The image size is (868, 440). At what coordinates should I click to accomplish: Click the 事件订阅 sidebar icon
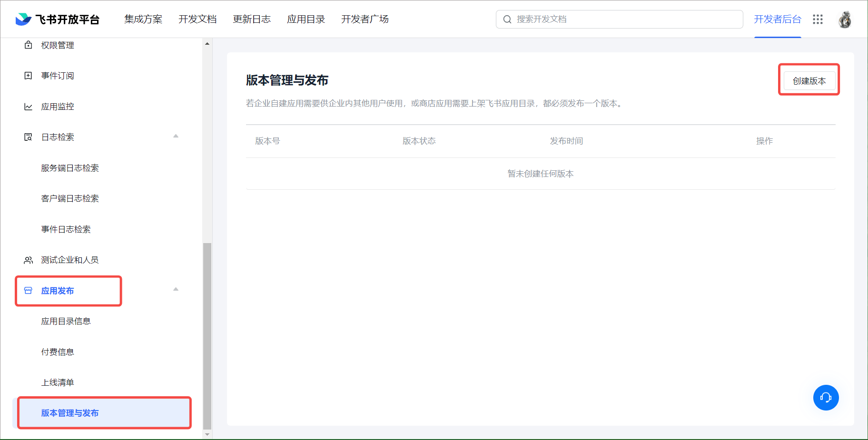29,76
